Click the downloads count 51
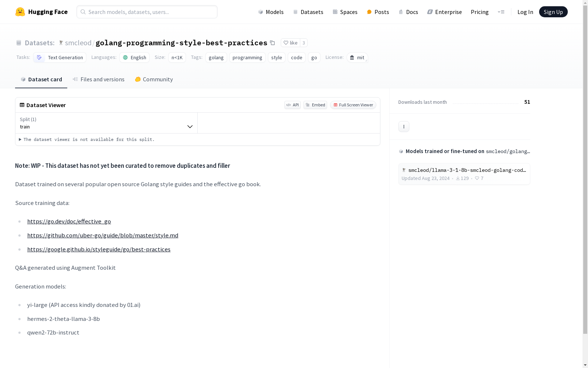The height and width of the screenshot is (368, 588). coord(527,102)
